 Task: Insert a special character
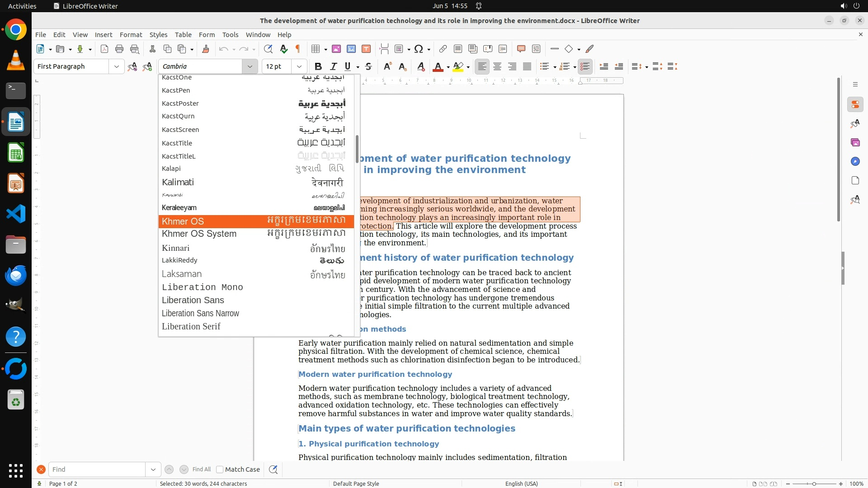pyautogui.click(x=419, y=49)
